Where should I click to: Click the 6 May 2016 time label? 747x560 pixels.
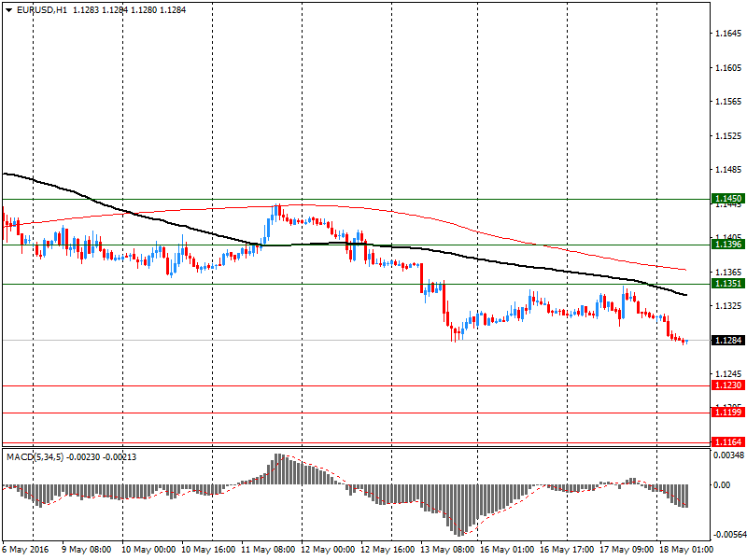26,550
